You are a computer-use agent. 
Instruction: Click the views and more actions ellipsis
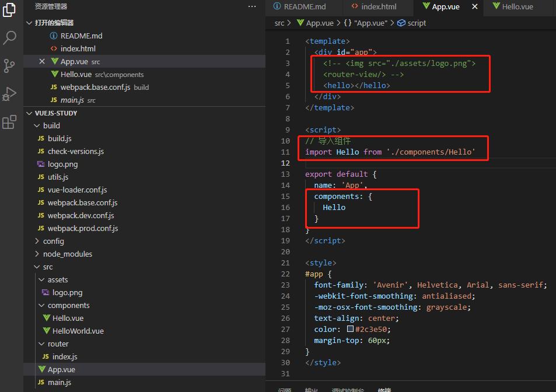(251, 6)
